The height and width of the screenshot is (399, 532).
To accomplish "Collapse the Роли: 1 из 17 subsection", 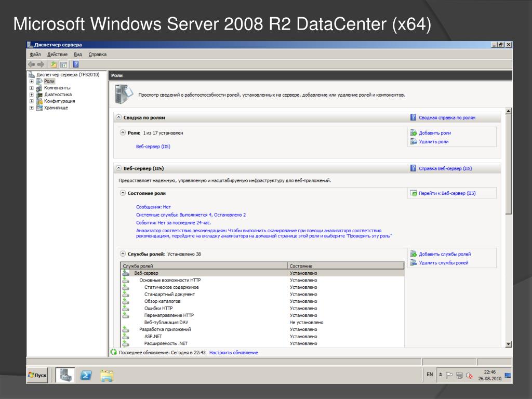I will [x=123, y=132].
